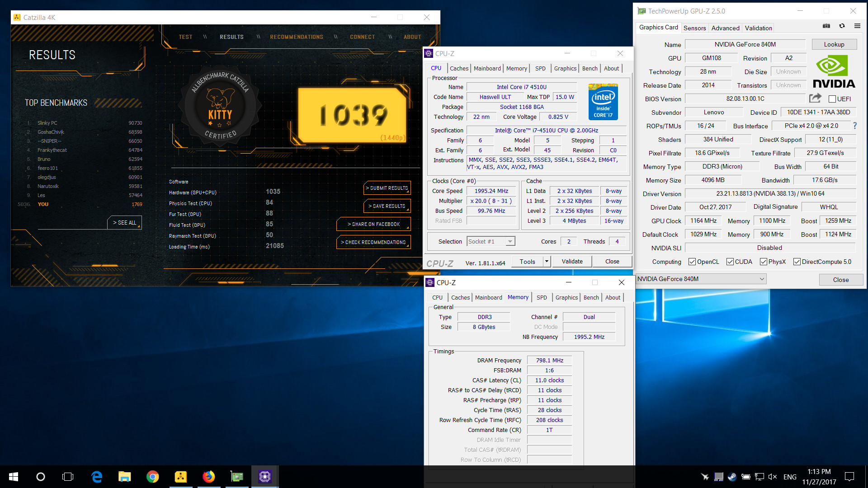Open ABOUT in Catzilla navigation
The image size is (868, 488).
412,37
